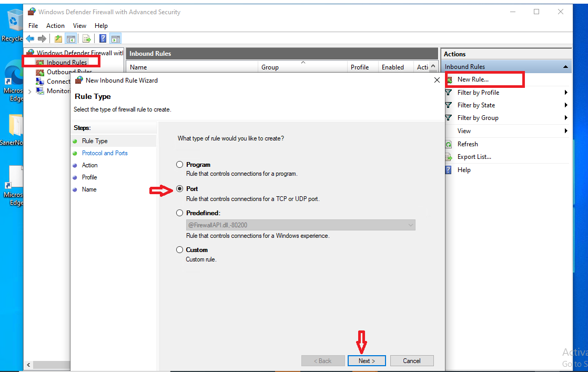588x372 pixels.
Task: Open the Filter by State submenu arrow
Action: coord(566,105)
